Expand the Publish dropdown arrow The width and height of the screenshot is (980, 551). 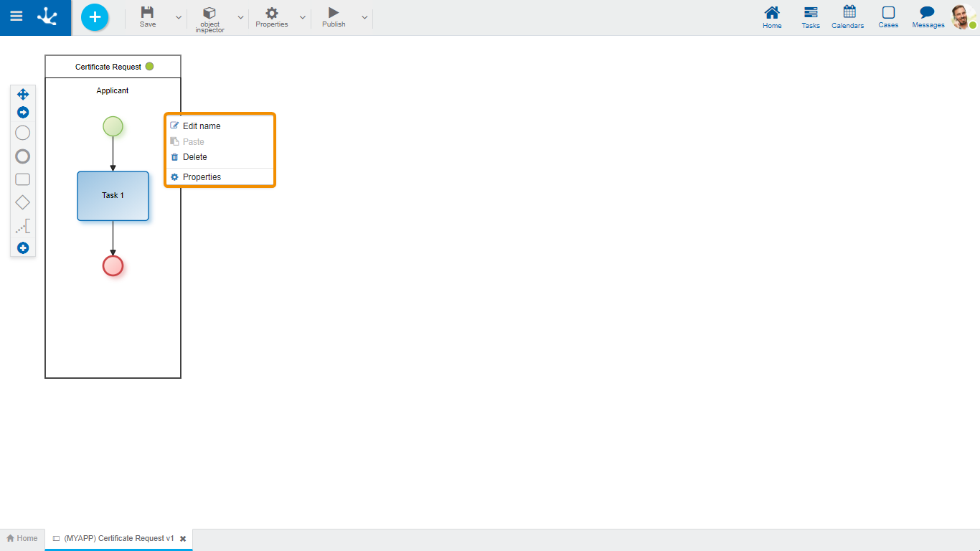(364, 17)
